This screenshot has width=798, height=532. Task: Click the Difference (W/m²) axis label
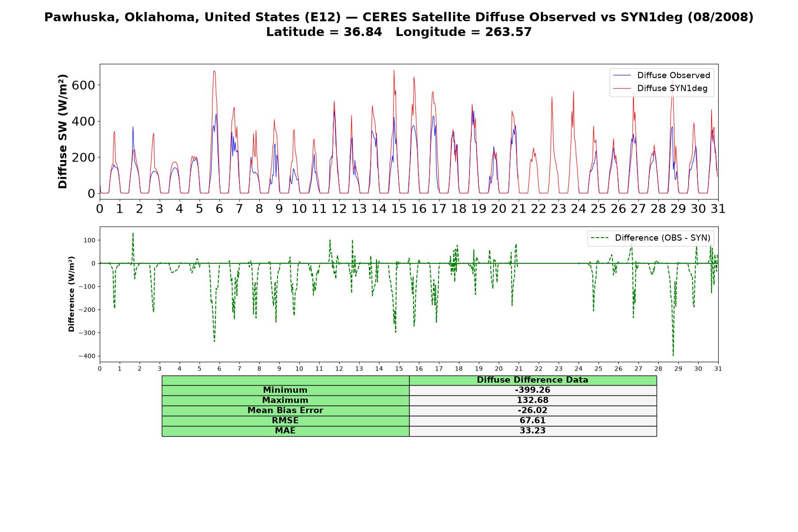[x=71, y=294]
